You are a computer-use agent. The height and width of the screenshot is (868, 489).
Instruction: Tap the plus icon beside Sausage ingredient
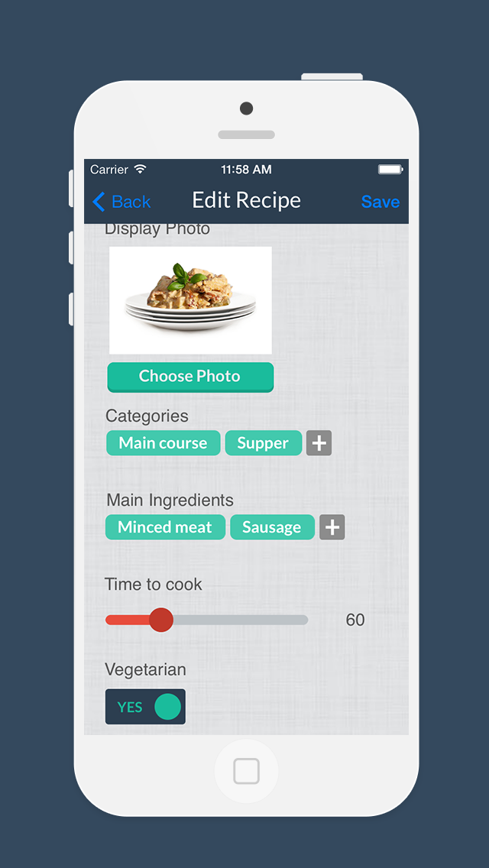tap(332, 527)
